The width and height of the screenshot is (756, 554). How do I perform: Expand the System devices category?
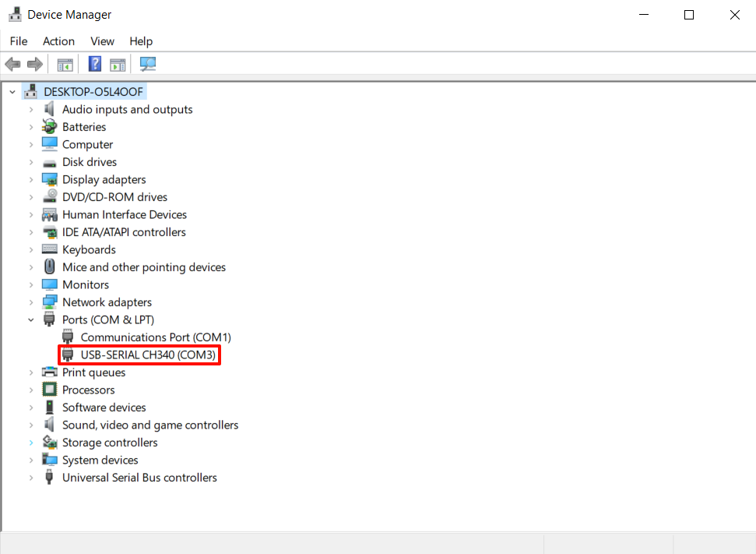[x=31, y=460]
